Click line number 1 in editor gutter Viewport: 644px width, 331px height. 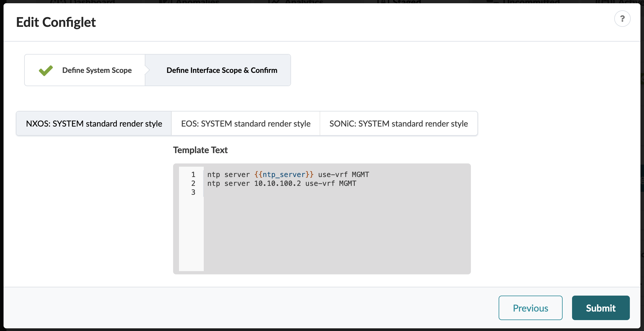coord(193,175)
